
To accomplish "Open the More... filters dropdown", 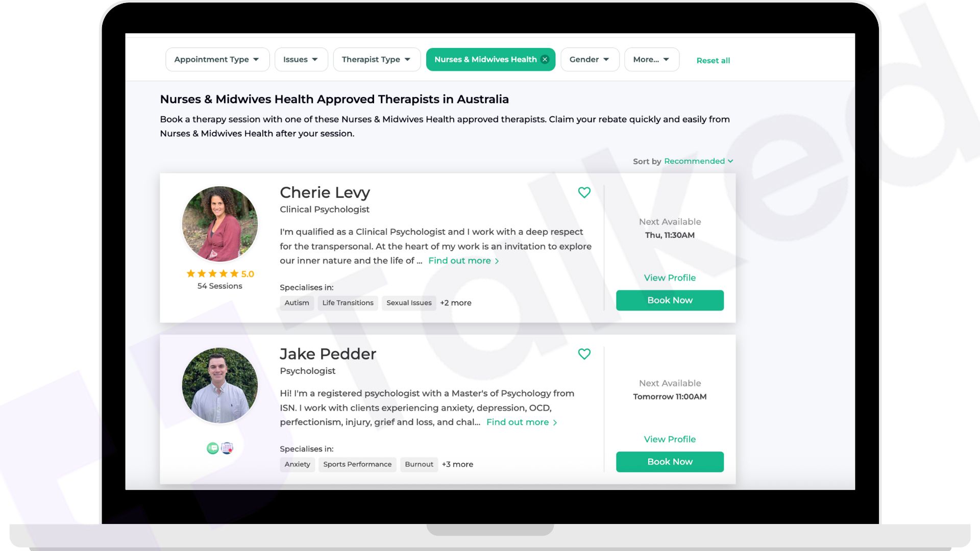I will pyautogui.click(x=652, y=60).
